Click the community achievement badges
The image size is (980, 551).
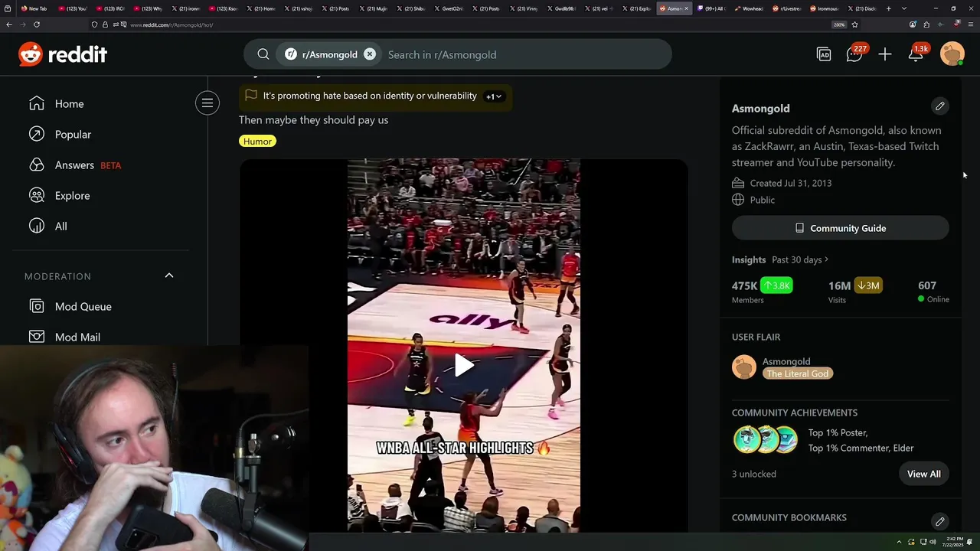click(766, 440)
